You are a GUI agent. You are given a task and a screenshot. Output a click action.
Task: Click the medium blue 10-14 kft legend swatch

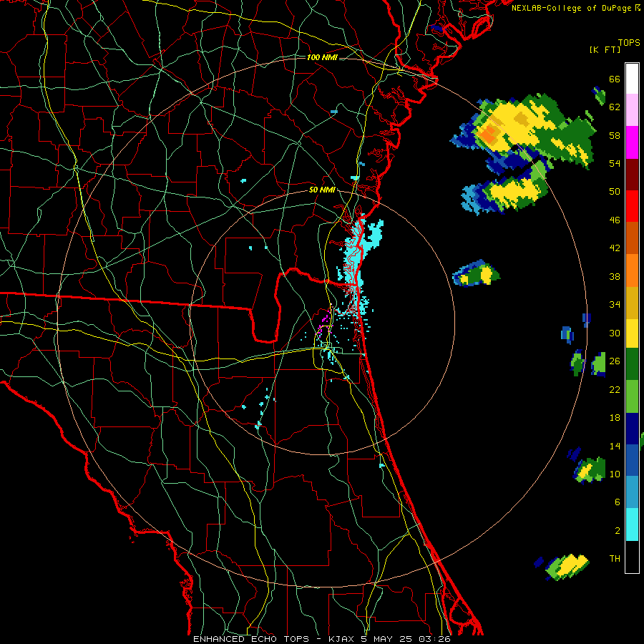tap(632, 460)
